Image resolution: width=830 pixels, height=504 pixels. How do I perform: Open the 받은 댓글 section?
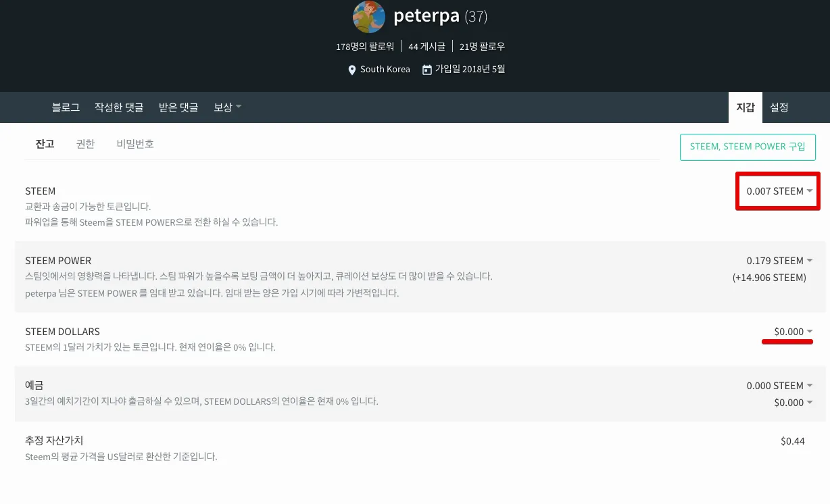pos(178,107)
